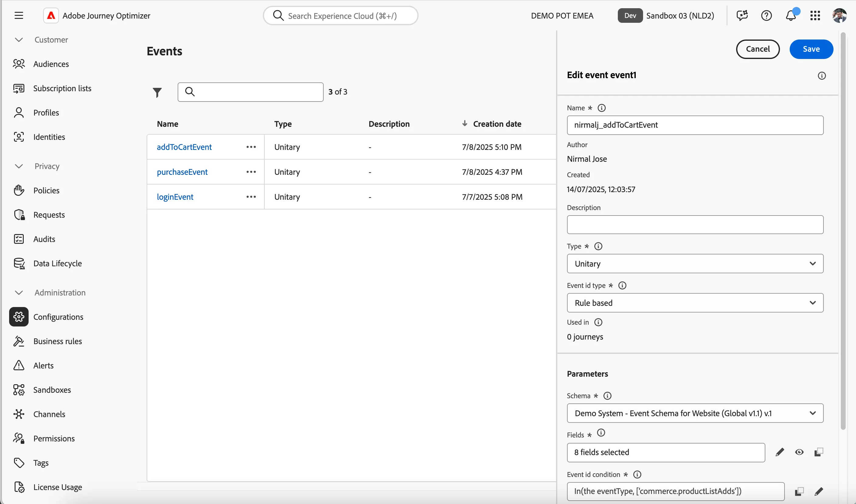Open Configurations in the sidebar
The width and height of the screenshot is (856, 504).
[x=58, y=317]
